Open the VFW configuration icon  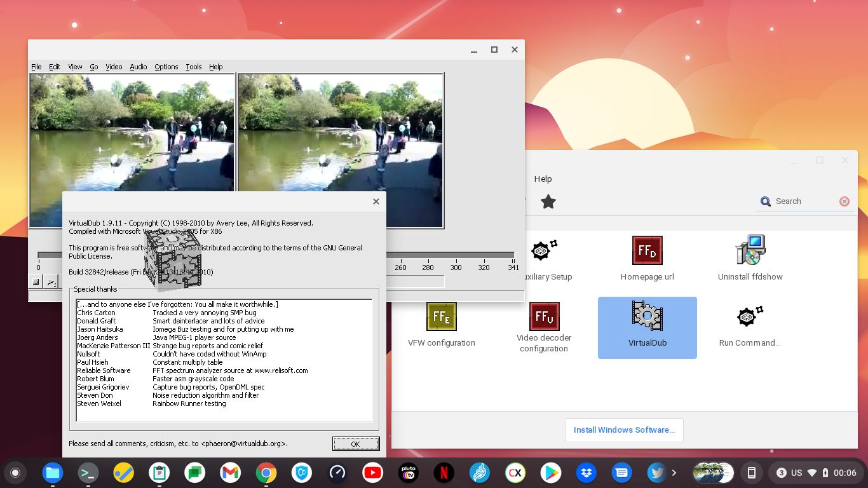pyautogui.click(x=442, y=316)
